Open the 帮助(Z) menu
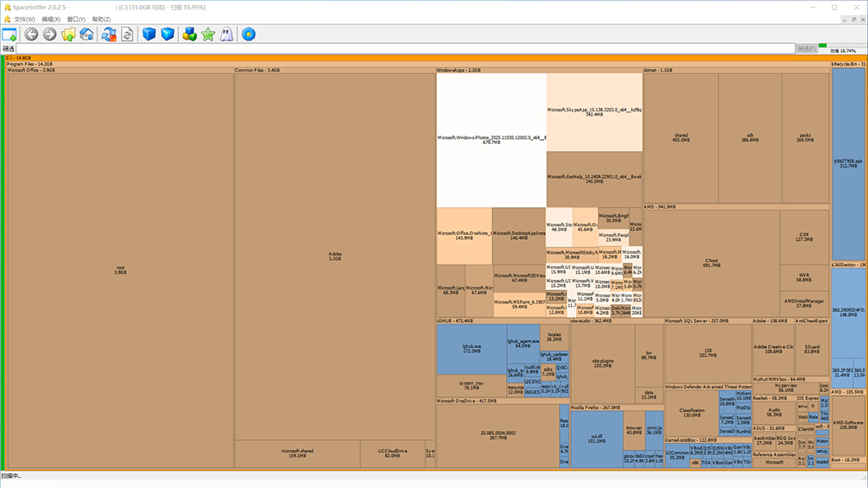 point(102,20)
